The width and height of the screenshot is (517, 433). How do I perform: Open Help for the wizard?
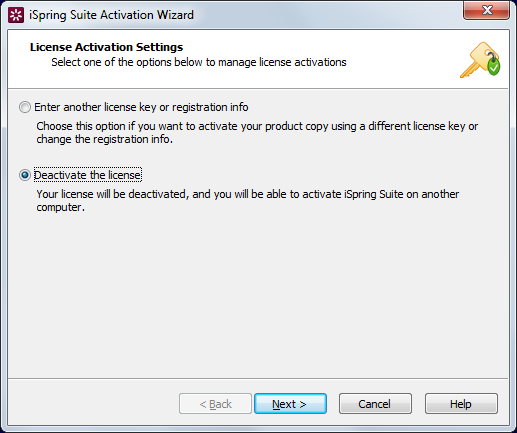pos(461,404)
